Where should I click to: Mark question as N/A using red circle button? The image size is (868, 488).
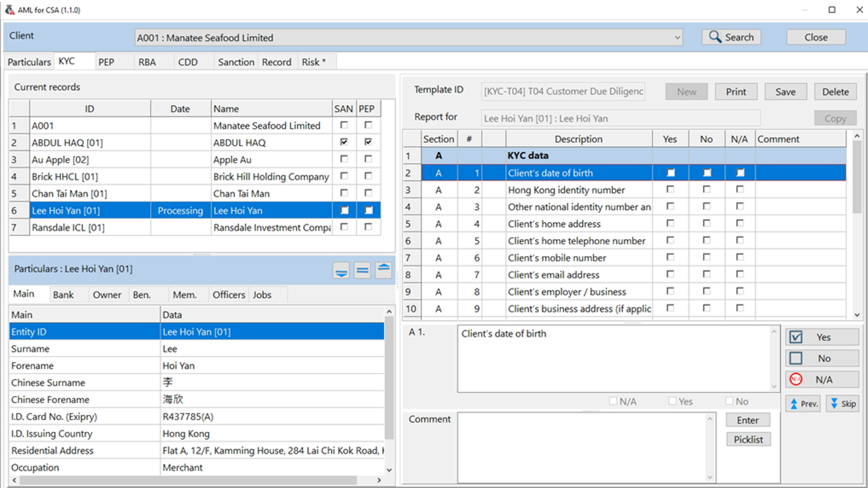click(822, 380)
